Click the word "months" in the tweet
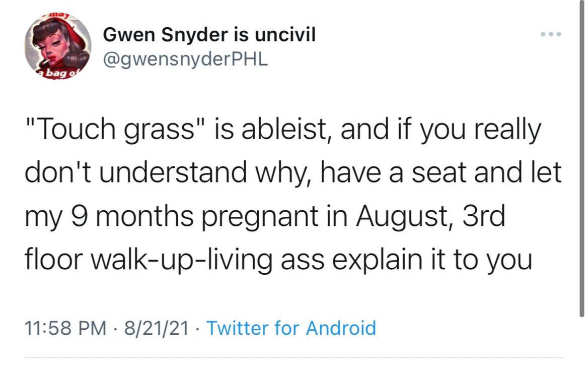 pos(145,216)
